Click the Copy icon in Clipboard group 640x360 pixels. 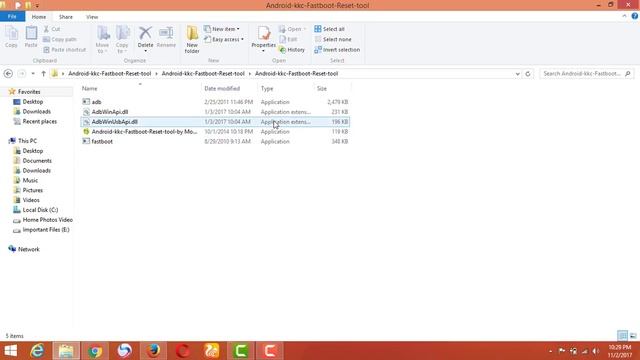(x=11, y=37)
